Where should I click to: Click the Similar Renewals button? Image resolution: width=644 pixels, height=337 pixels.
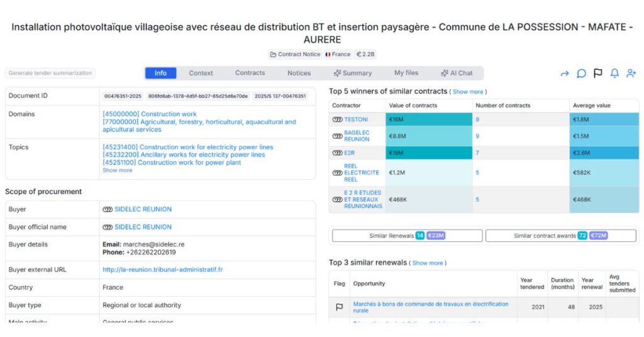click(406, 236)
